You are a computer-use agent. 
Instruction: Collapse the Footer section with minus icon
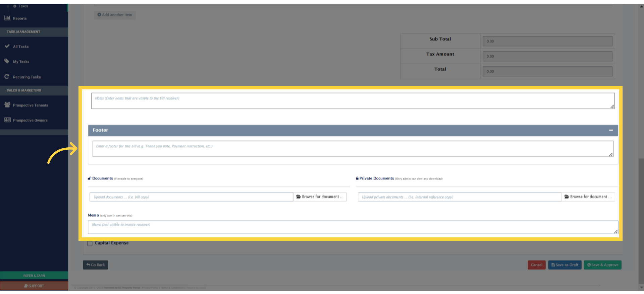point(611,130)
